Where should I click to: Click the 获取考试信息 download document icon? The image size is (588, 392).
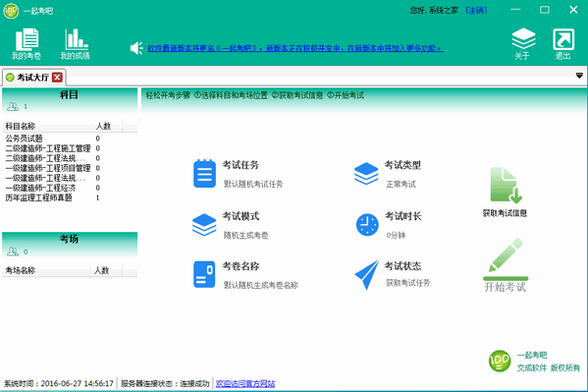506,185
